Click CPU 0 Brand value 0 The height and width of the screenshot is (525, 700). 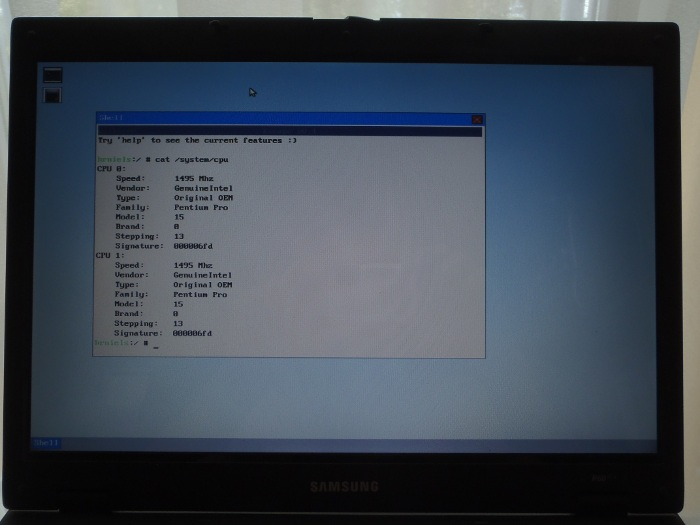(x=176, y=227)
